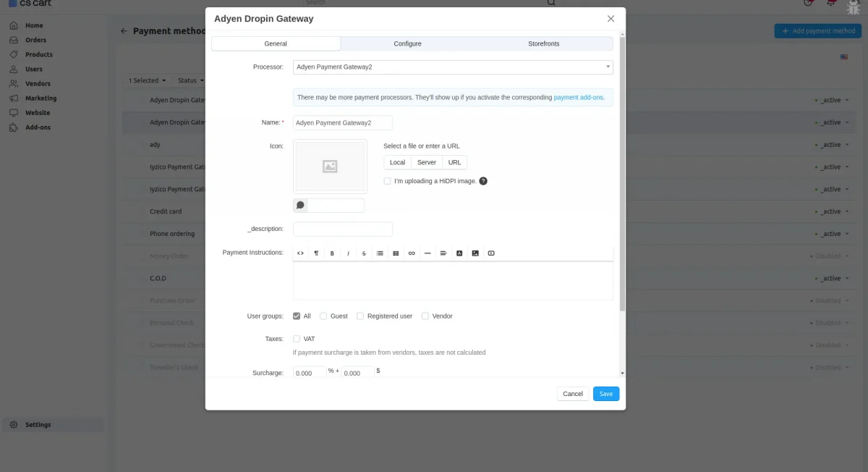Apply italic formatting in the instructions editor

point(348,253)
